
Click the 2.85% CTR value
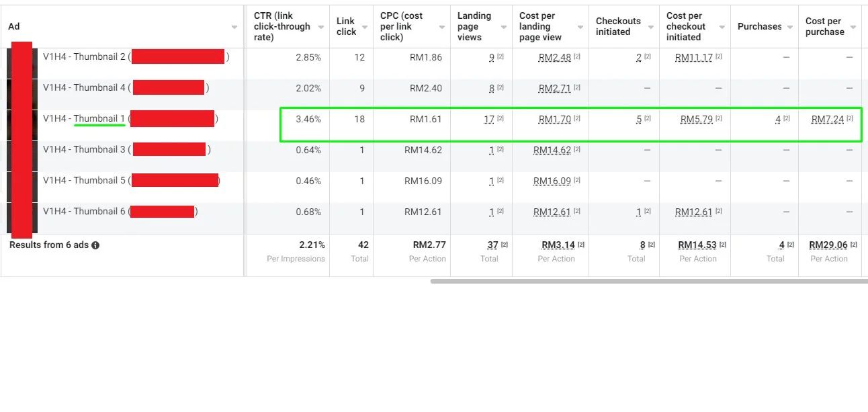point(308,57)
